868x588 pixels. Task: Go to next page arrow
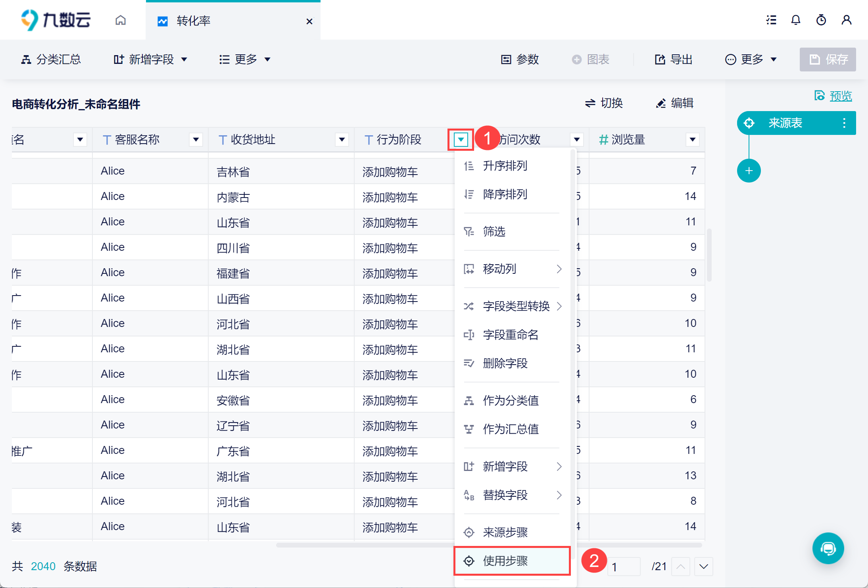pos(703,567)
